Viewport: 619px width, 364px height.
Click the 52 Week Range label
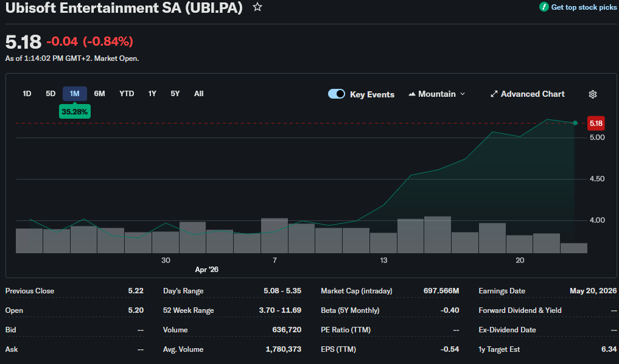click(x=188, y=310)
